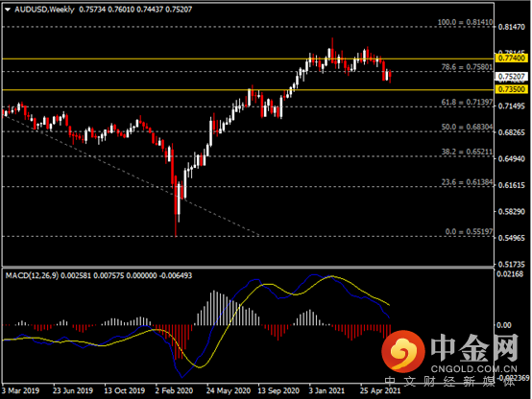Screen dimensions: 532x399
Task: Select the 0.73500 yellow price label
Action: coord(511,89)
